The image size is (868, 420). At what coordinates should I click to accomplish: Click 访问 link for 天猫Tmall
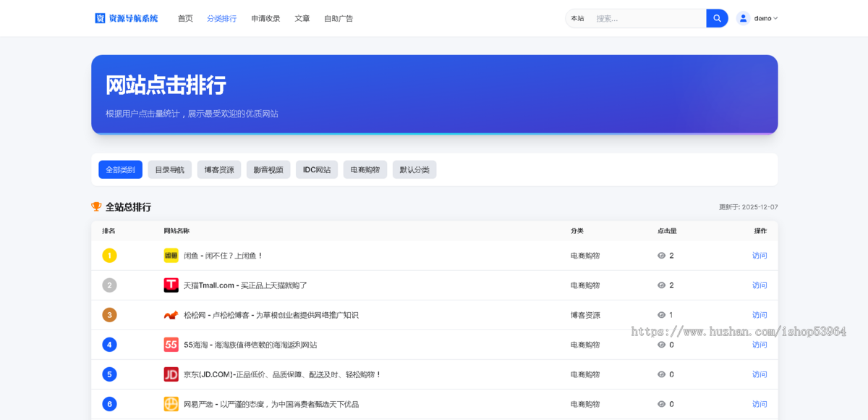[x=759, y=285]
